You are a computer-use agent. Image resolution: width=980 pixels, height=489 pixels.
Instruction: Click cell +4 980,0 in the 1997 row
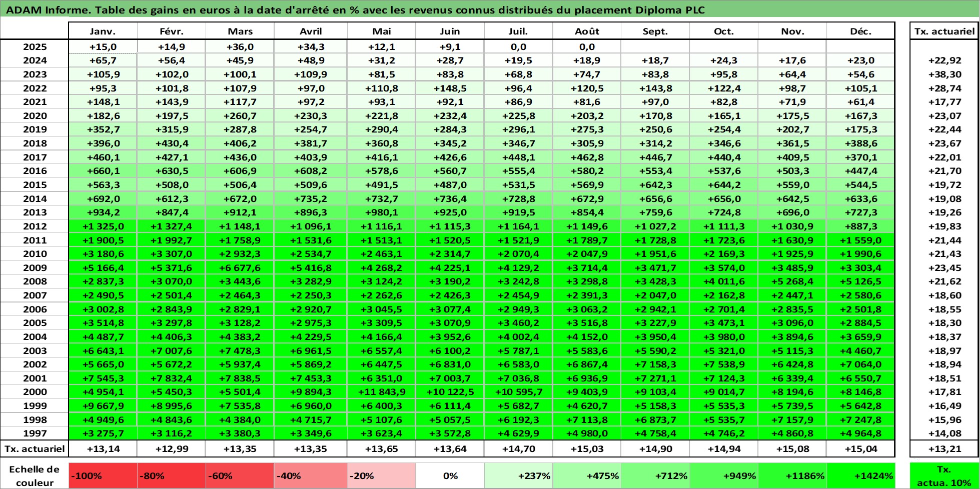click(x=587, y=433)
